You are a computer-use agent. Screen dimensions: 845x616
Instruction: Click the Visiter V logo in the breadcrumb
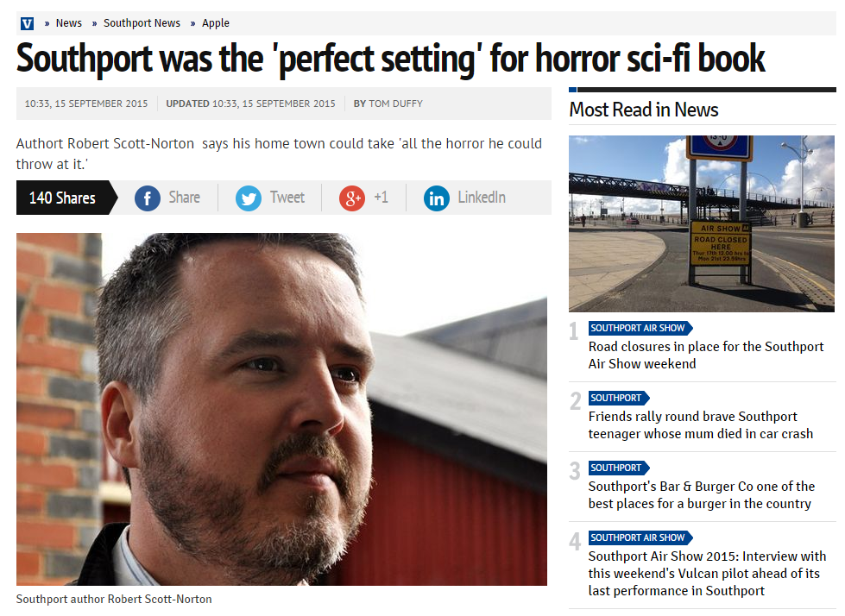(x=27, y=23)
